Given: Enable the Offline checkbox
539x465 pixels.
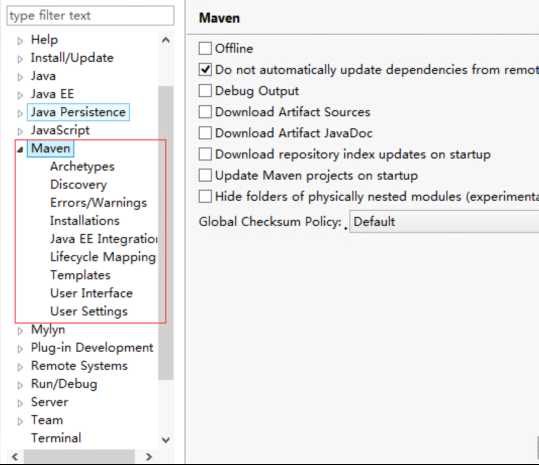Looking at the screenshot, I should coord(205,48).
